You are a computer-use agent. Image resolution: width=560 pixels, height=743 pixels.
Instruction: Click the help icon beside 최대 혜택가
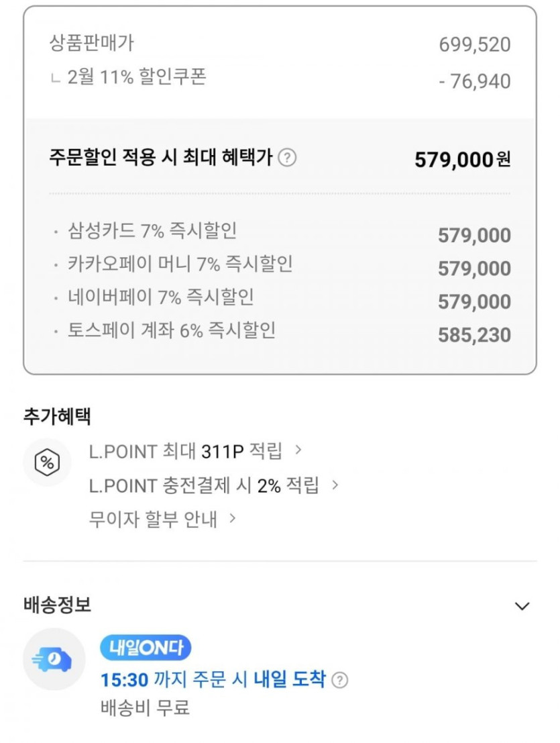pos(287,158)
